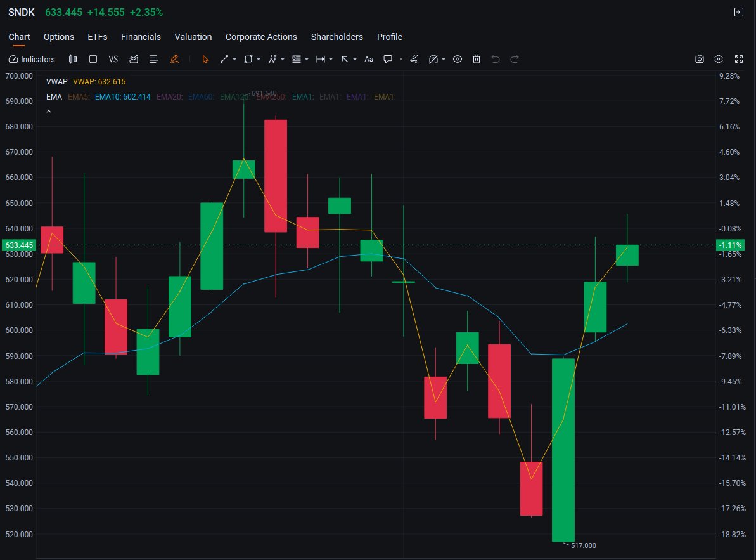The height and width of the screenshot is (560, 756).
Task: Expand the shape tool dropdown arrow
Action: pos(259,60)
